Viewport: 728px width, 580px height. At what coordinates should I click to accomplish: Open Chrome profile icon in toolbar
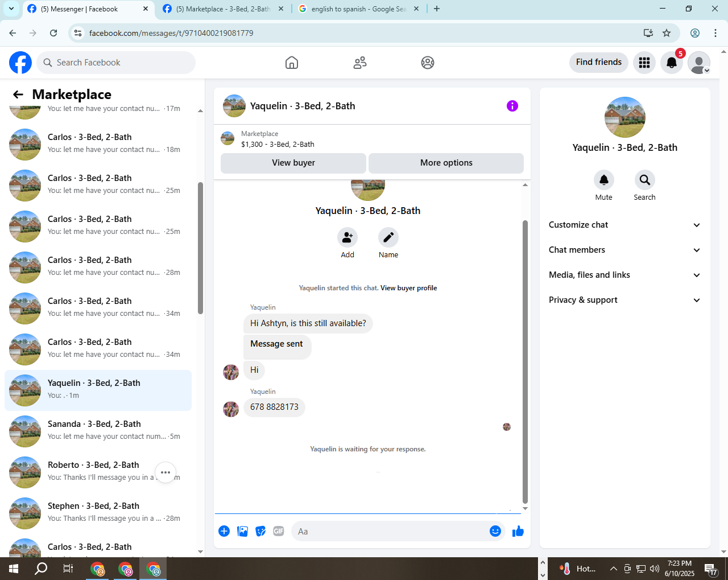695,33
